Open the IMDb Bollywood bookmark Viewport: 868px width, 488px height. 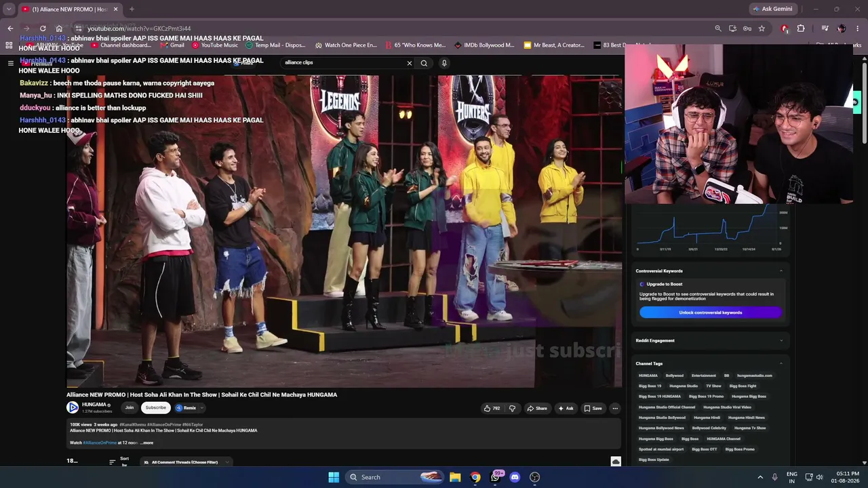pos(484,45)
